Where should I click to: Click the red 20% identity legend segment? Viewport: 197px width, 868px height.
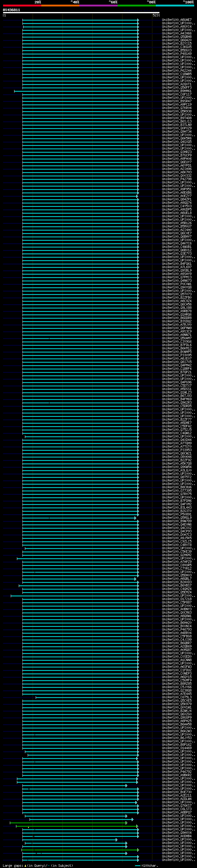coord(22,6)
